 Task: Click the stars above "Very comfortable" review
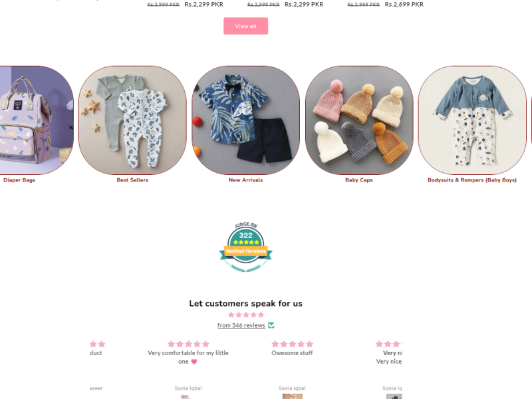[x=188, y=344]
